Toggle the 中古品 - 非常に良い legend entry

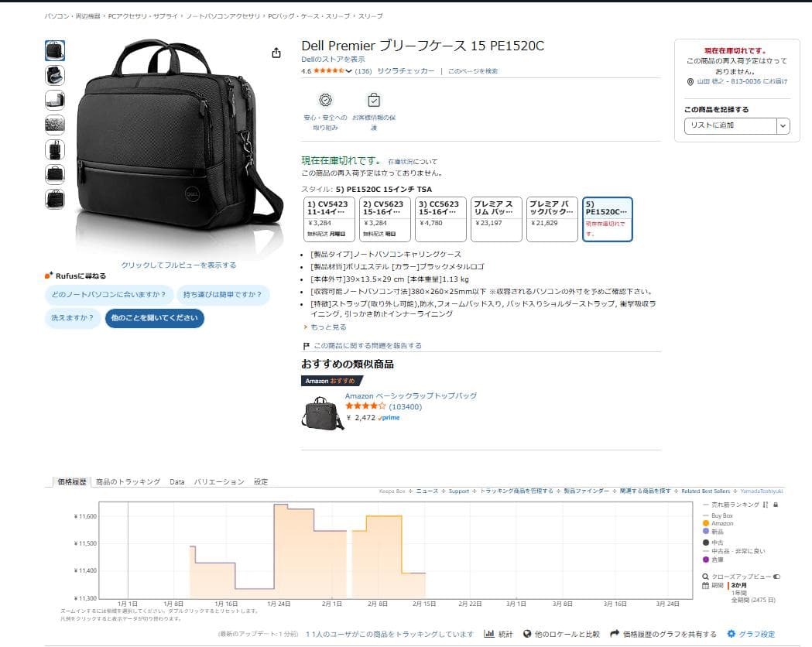click(734, 551)
